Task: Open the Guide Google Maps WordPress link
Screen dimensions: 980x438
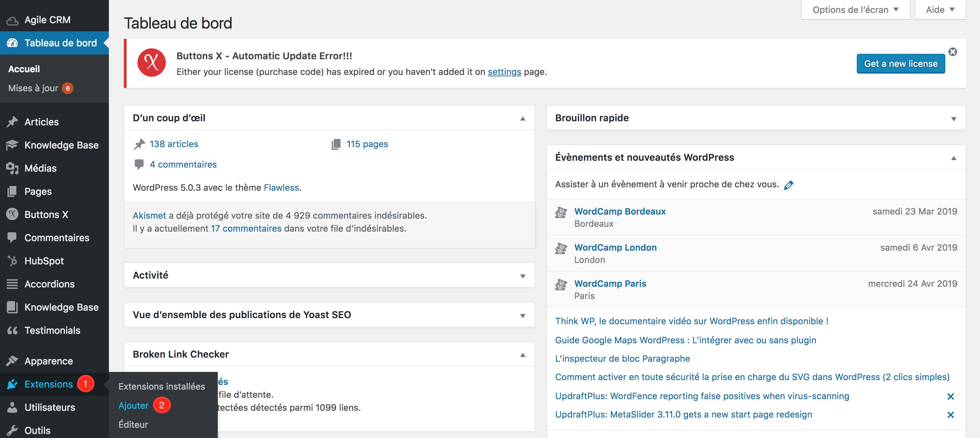Action: pos(686,340)
